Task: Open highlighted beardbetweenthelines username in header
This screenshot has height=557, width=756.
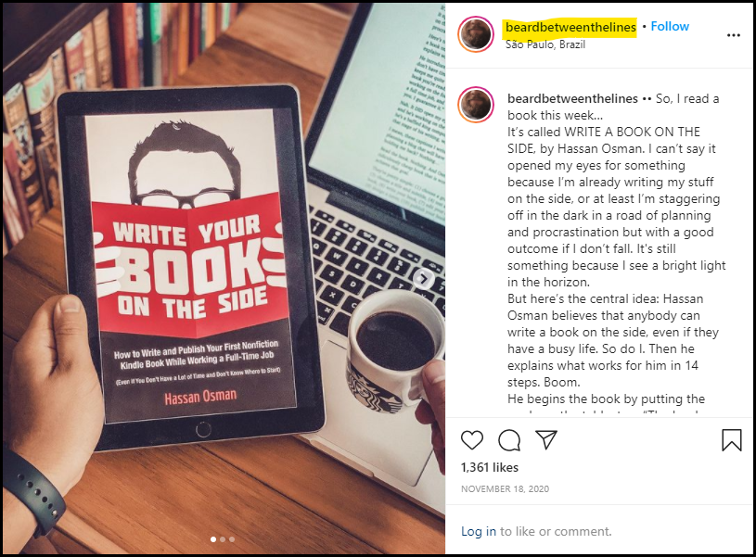Action: click(570, 27)
